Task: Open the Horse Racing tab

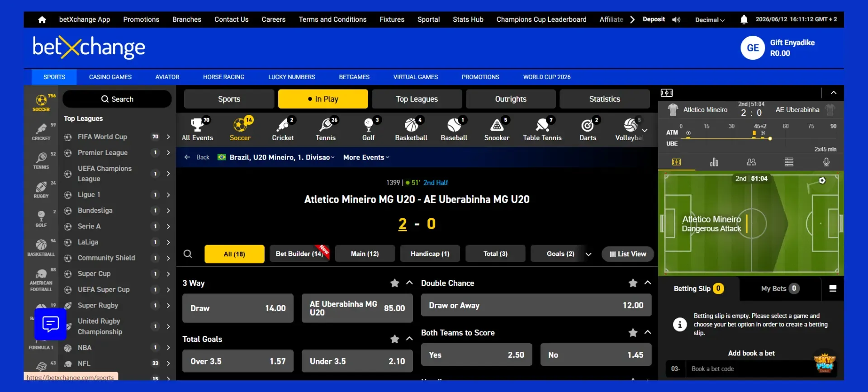Action: (223, 77)
